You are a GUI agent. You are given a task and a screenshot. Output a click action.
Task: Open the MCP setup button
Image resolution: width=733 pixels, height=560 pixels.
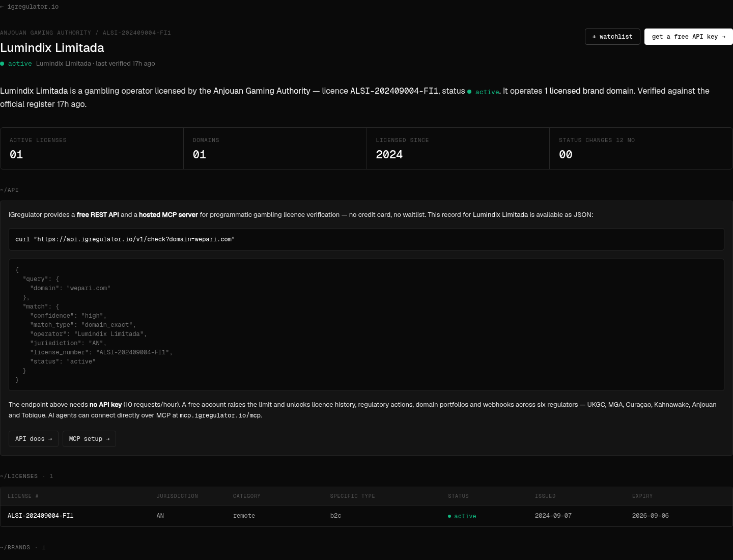tap(89, 439)
